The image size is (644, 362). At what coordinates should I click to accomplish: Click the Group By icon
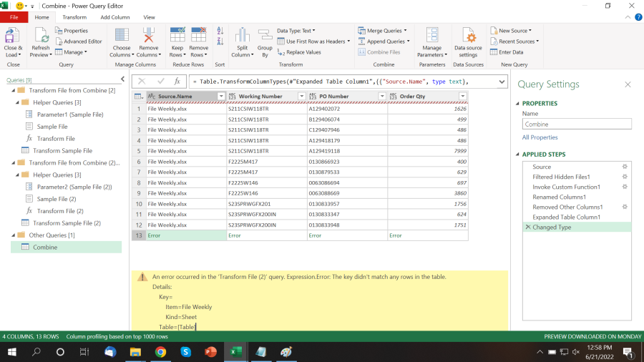tap(265, 35)
